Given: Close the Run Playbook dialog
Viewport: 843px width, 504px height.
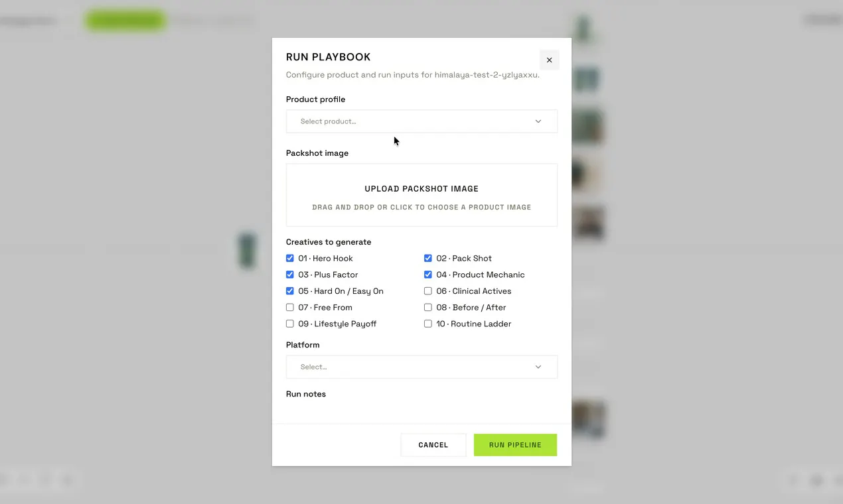Looking at the screenshot, I should [549, 60].
